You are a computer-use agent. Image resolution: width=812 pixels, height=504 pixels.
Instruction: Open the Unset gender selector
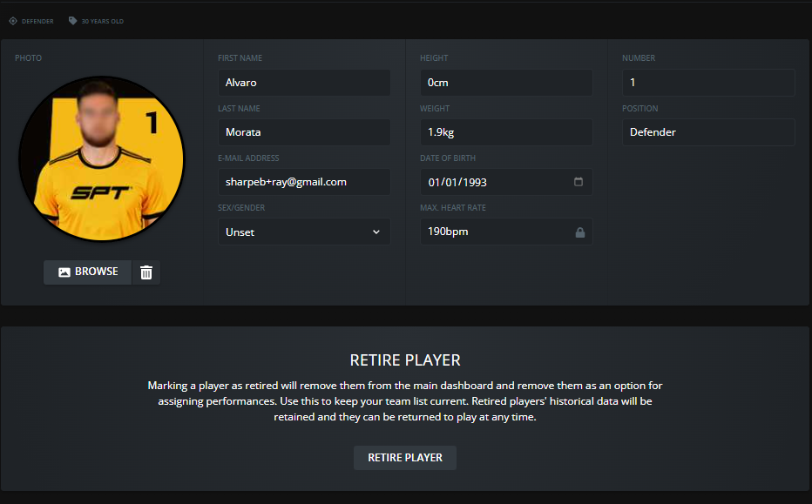point(305,232)
